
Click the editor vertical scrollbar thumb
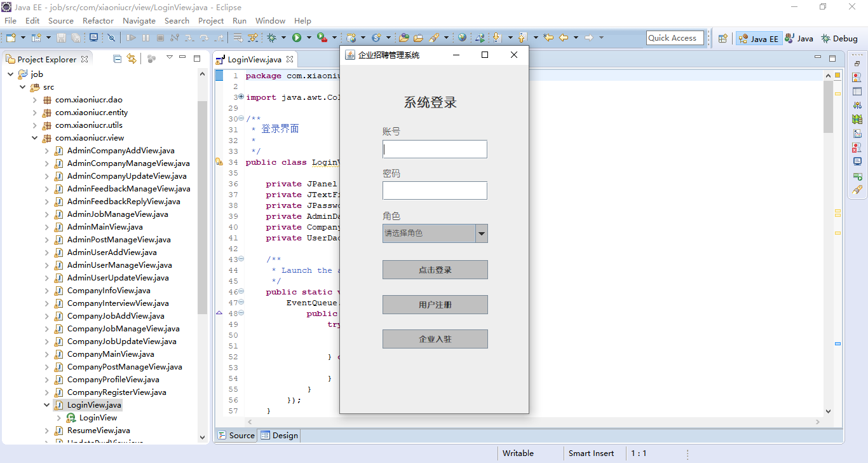[828, 107]
